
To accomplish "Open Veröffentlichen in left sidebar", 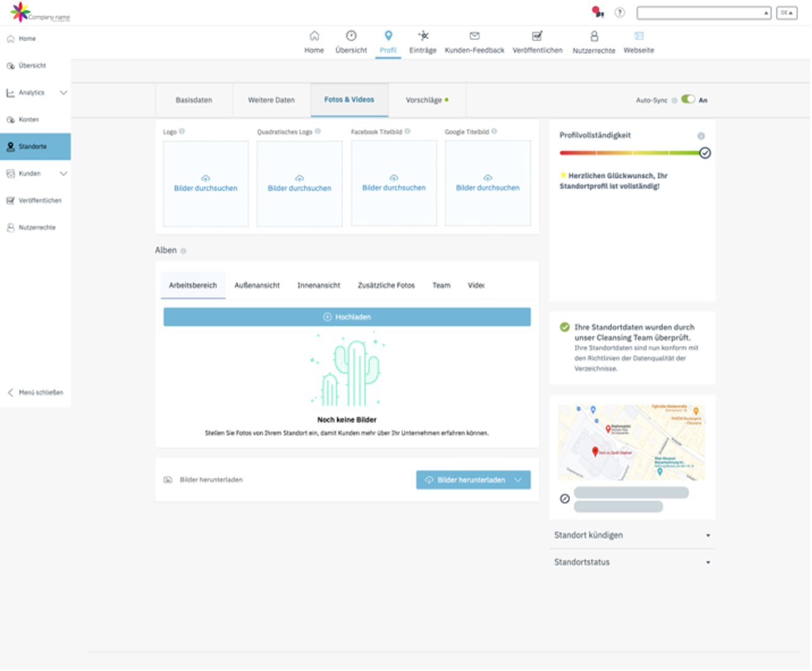I will click(x=36, y=201).
